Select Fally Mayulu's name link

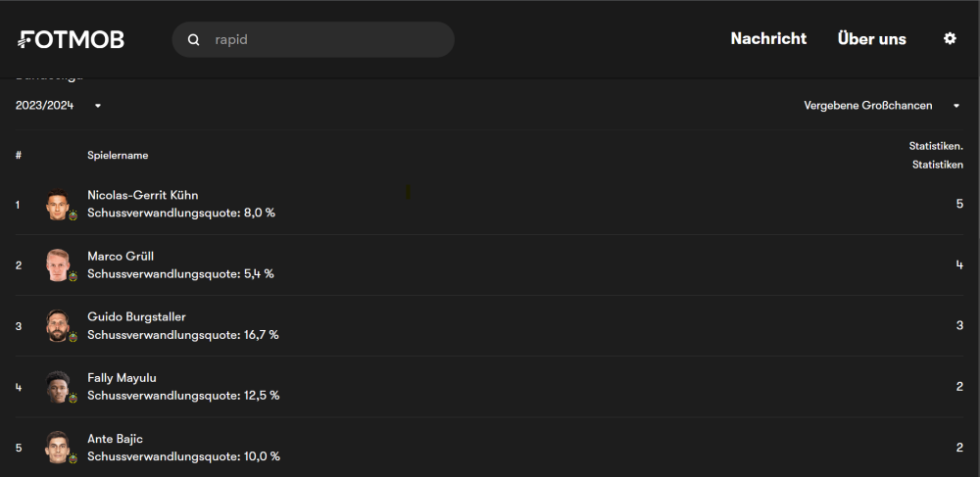click(122, 377)
